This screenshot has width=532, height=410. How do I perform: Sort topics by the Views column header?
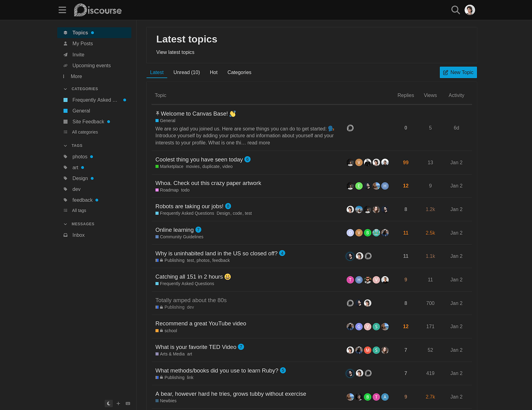[430, 95]
